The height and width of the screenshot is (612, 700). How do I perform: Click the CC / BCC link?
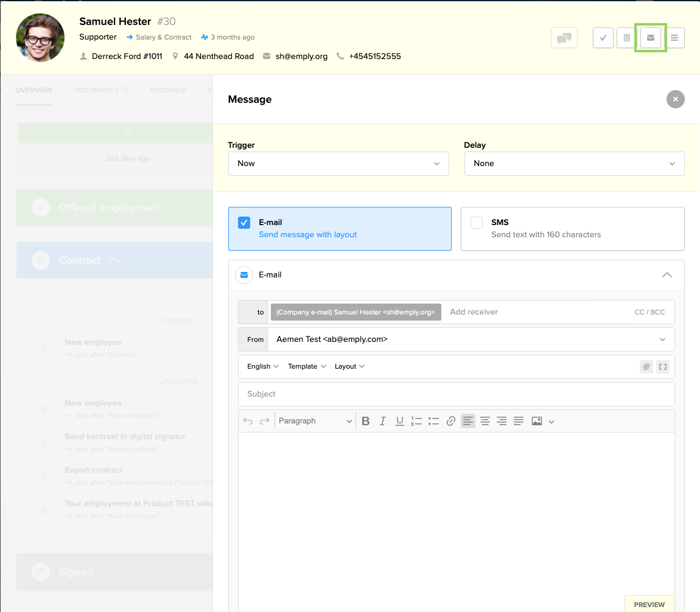(x=649, y=312)
